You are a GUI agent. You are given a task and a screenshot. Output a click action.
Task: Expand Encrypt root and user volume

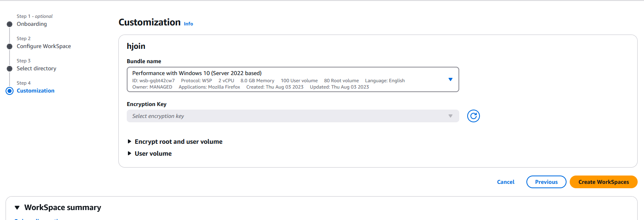pos(178,142)
